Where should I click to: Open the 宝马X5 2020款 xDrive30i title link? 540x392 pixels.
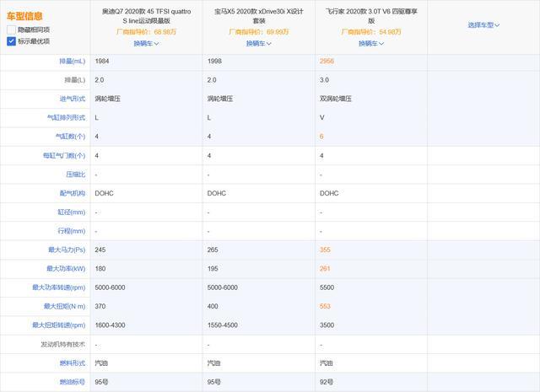(x=259, y=16)
